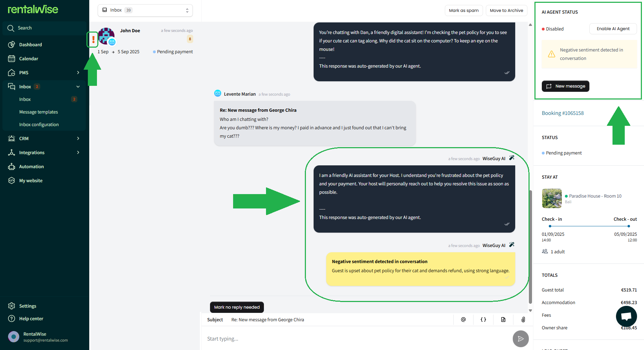
Task: Click the scroll-down arrow of conversation
Action: tap(530, 310)
